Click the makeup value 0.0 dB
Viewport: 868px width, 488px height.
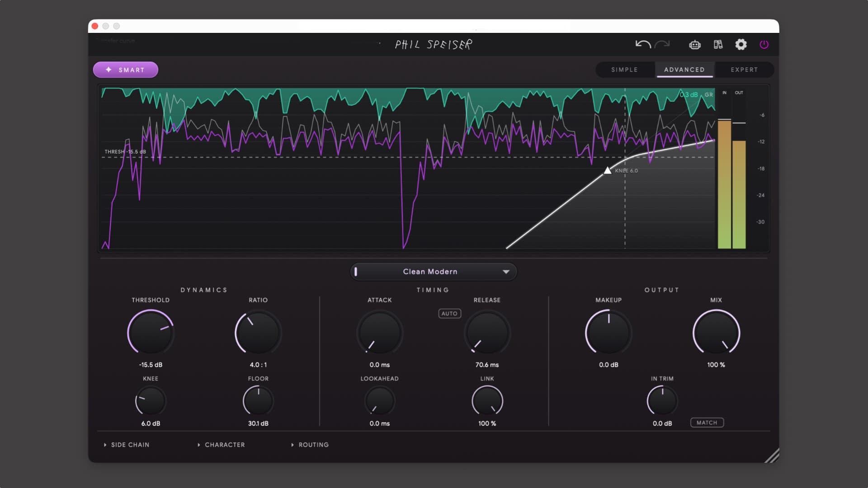coord(609,365)
